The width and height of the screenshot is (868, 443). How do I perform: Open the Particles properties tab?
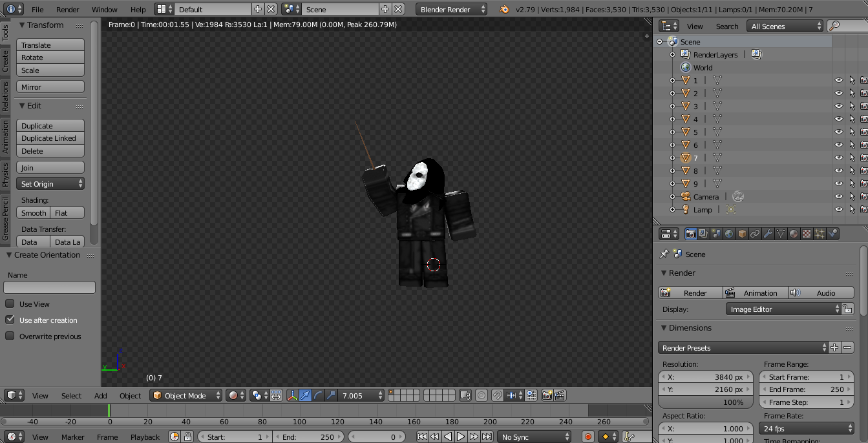click(820, 234)
